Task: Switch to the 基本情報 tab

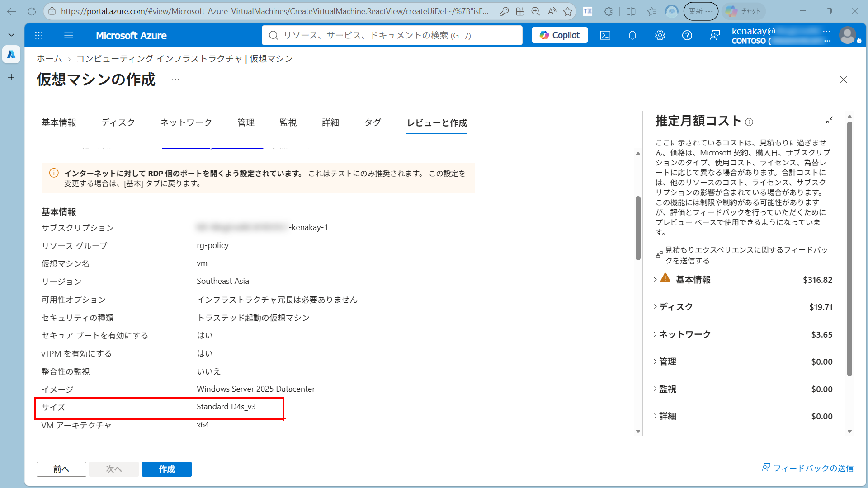Action: coord(59,122)
